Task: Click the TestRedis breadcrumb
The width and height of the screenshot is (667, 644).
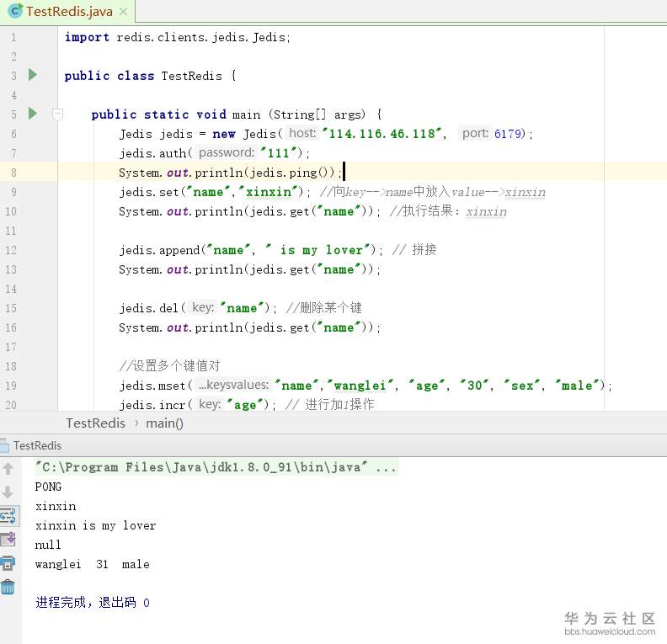Action: coord(95,423)
